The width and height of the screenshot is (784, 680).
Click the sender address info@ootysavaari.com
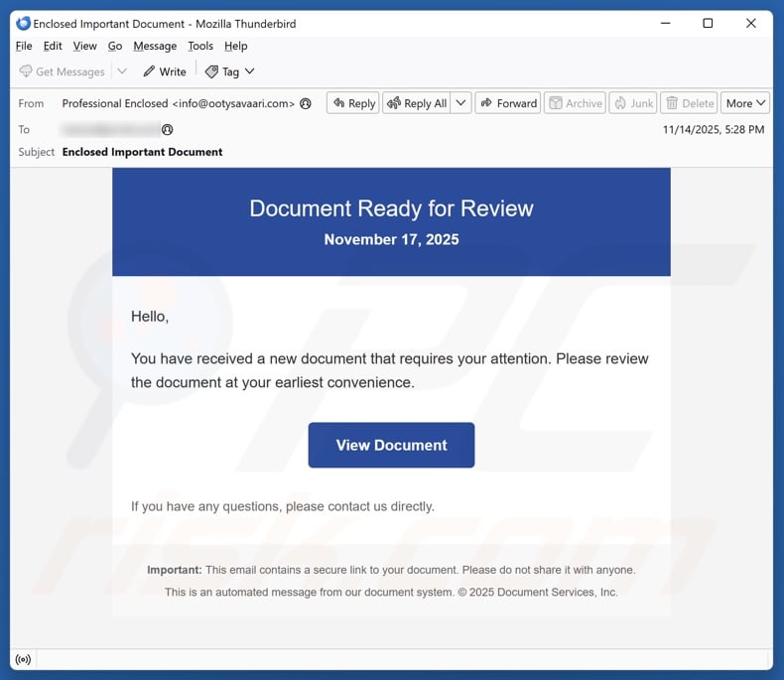tap(233, 103)
